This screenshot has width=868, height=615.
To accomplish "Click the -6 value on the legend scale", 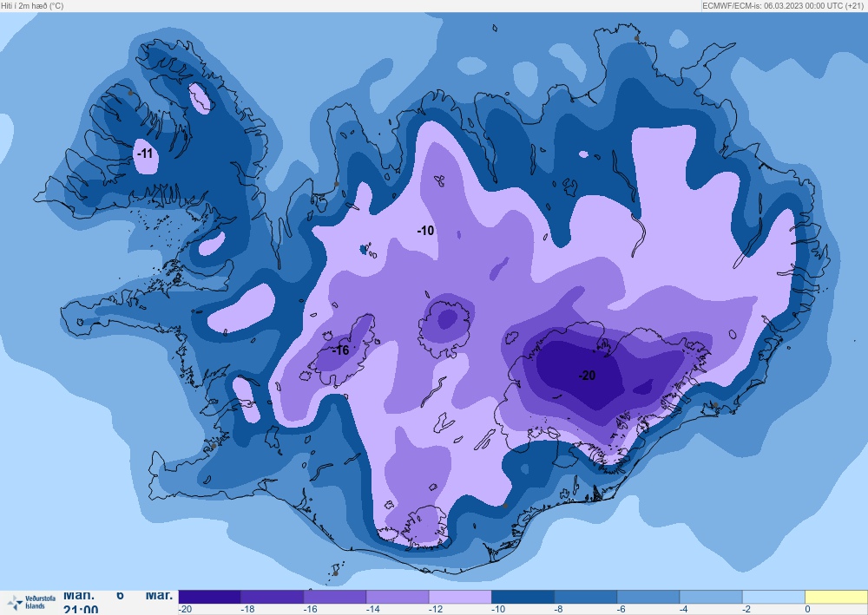I will tap(621, 610).
